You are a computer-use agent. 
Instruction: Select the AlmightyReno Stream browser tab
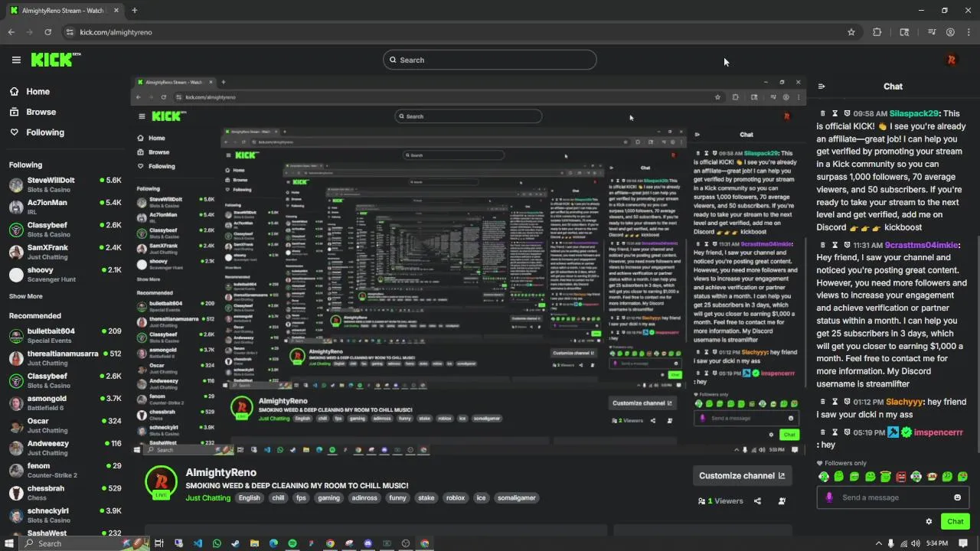pyautogui.click(x=63, y=11)
